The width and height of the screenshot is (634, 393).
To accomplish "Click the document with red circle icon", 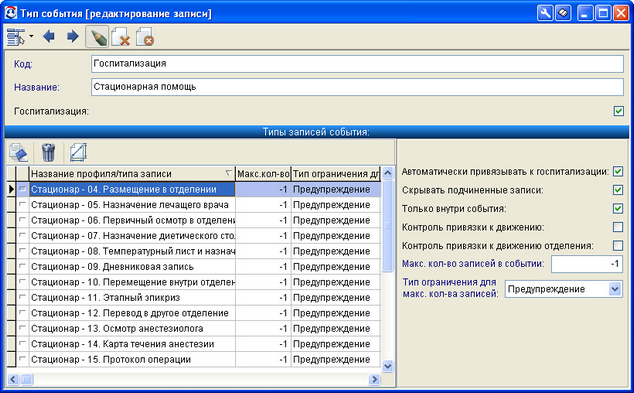I will click(x=145, y=37).
